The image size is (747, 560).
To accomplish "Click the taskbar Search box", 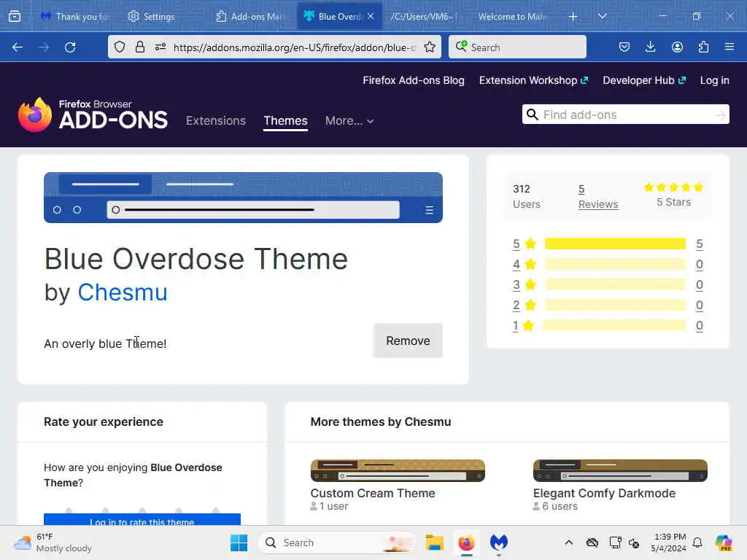I will coord(337,542).
